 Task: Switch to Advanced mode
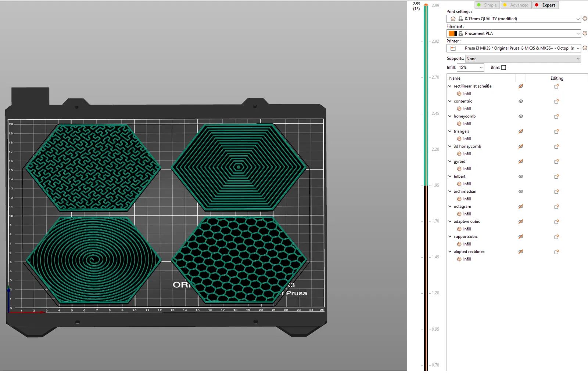point(516,5)
